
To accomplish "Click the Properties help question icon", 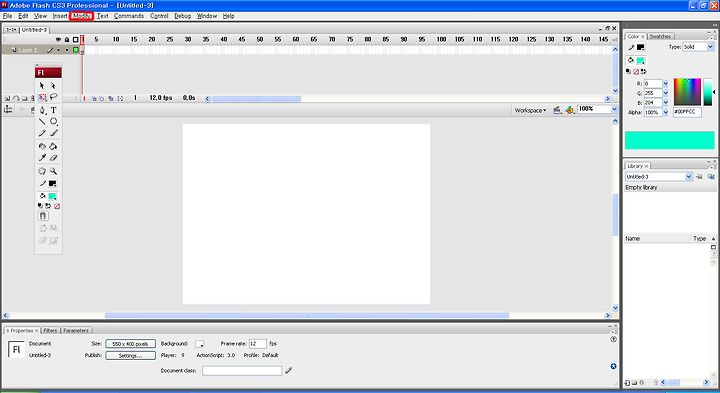I will tap(613, 339).
